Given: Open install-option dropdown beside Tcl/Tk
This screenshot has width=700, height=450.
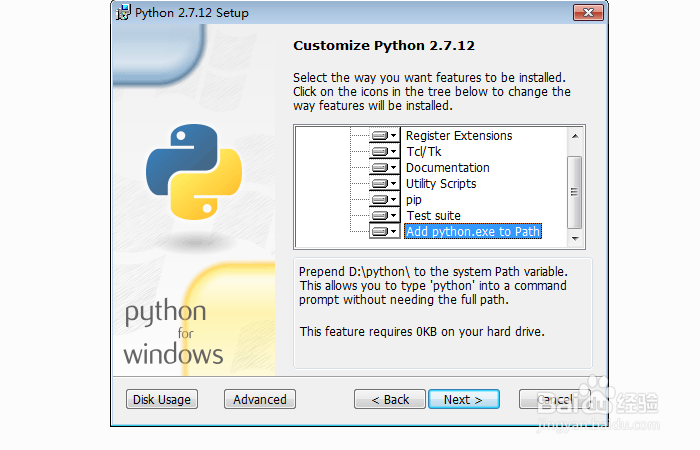Looking at the screenshot, I should pyautogui.click(x=384, y=151).
